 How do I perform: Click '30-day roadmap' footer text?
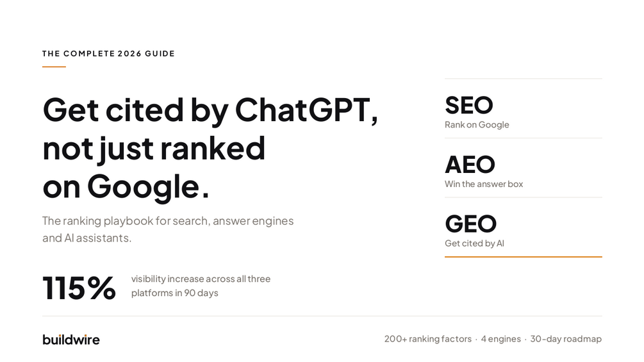pos(566,339)
